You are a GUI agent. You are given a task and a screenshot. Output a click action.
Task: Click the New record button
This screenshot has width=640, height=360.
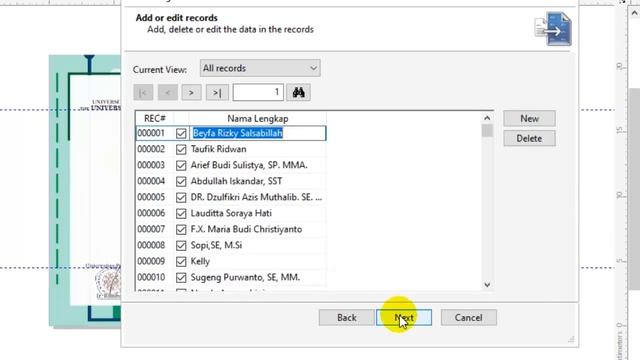point(529,118)
